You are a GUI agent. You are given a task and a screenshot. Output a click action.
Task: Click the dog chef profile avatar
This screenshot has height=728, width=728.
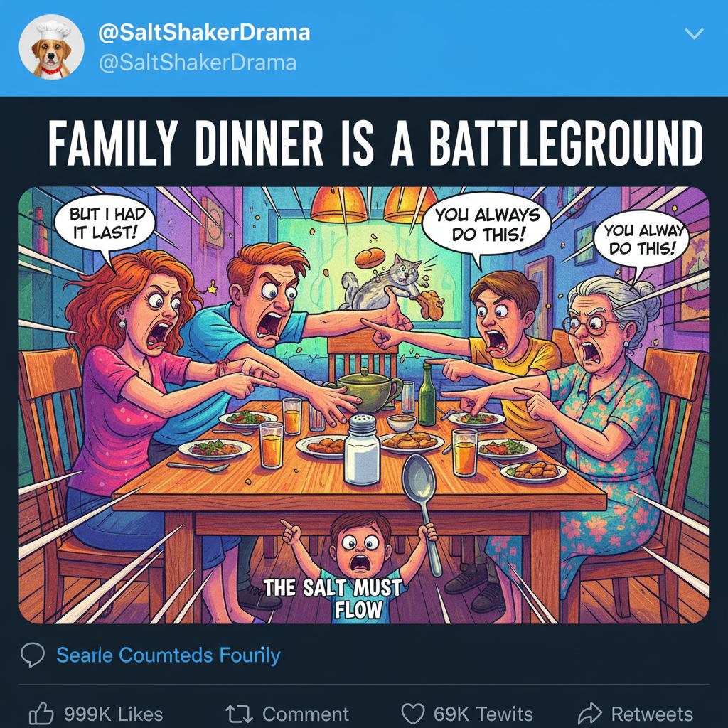[x=53, y=47]
